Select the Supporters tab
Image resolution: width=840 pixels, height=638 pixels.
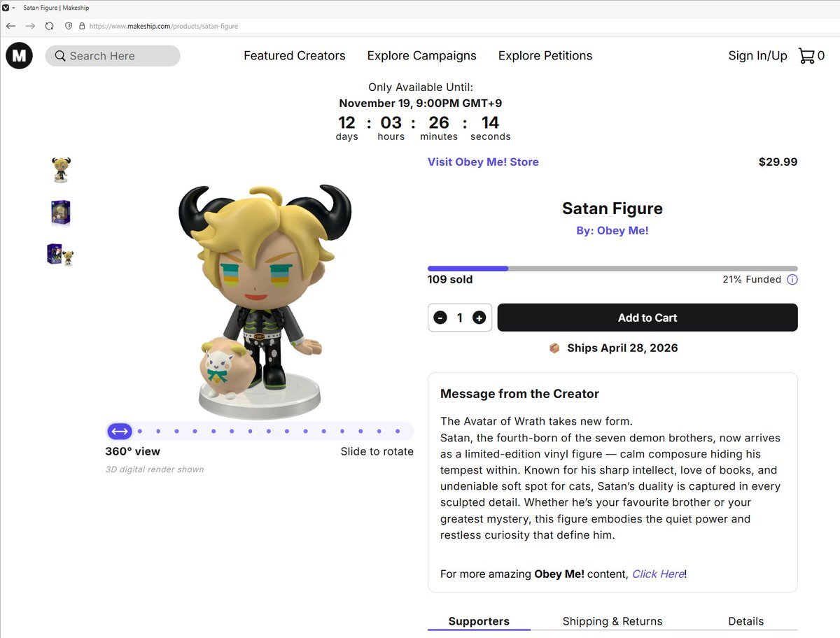coord(479,621)
